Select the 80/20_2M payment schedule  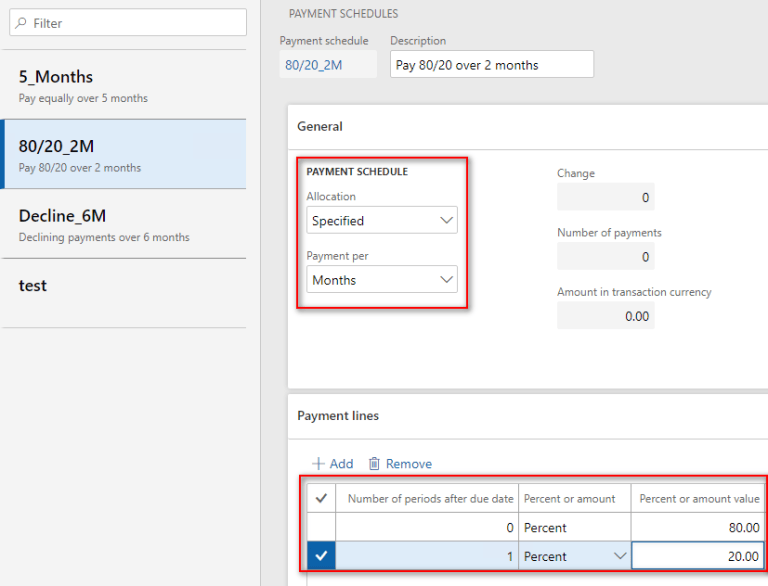point(124,154)
